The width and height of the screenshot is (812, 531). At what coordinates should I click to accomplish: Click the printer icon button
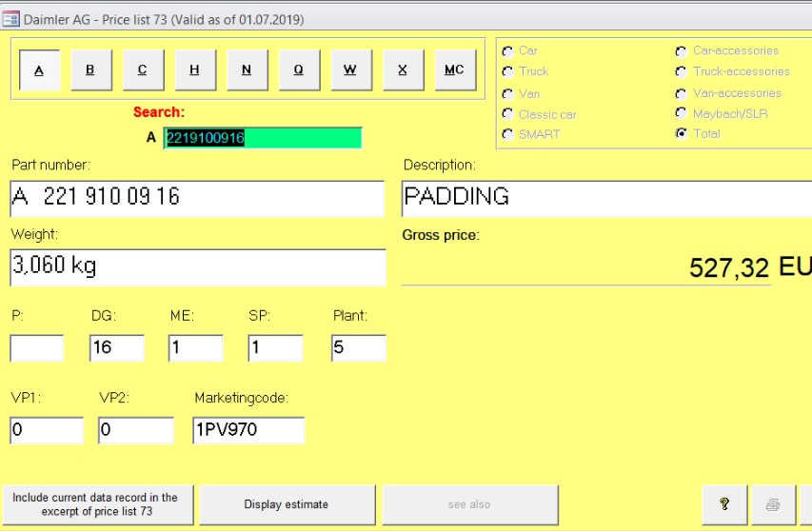pos(773,504)
